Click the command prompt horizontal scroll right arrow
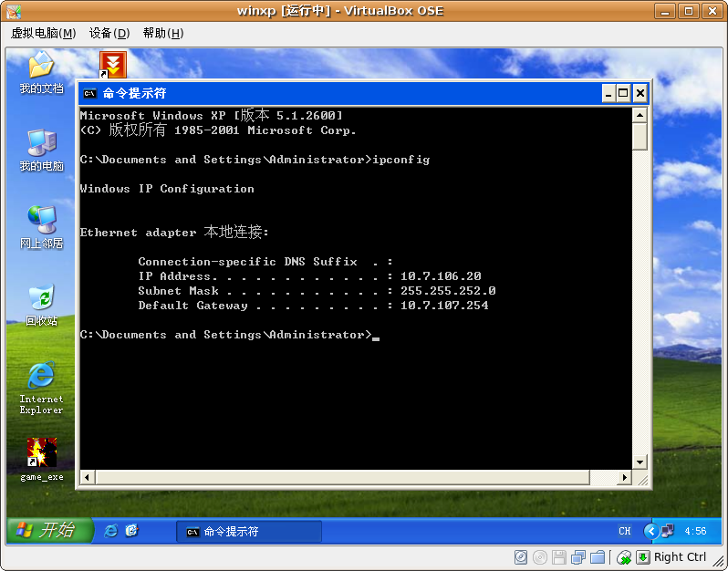Screen dimensions: 728x571 click(x=625, y=477)
